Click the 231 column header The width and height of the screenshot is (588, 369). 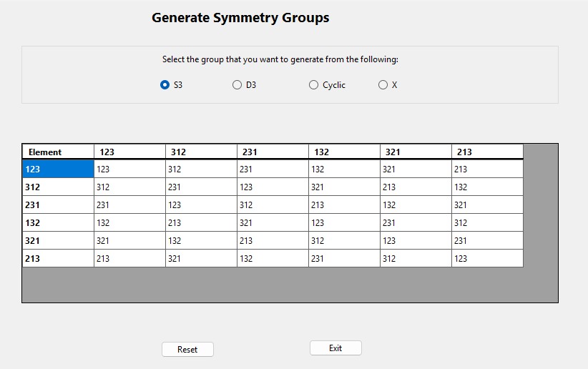(273, 152)
